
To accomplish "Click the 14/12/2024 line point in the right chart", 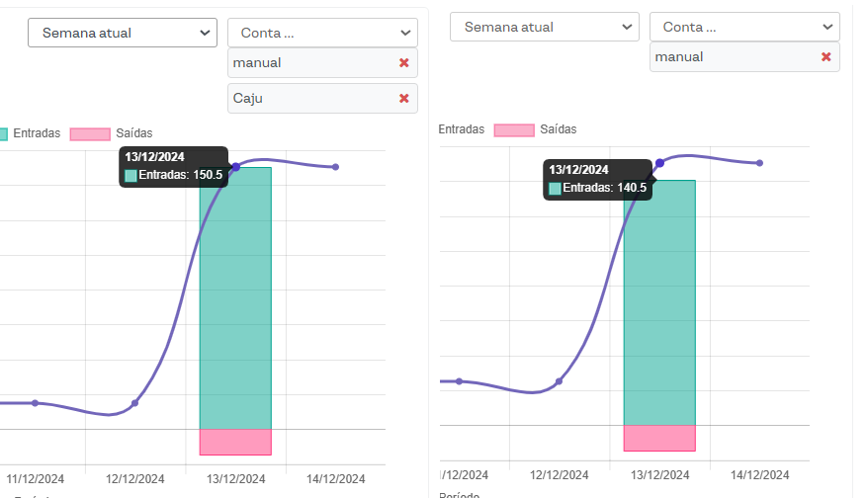I will coord(759,163).
